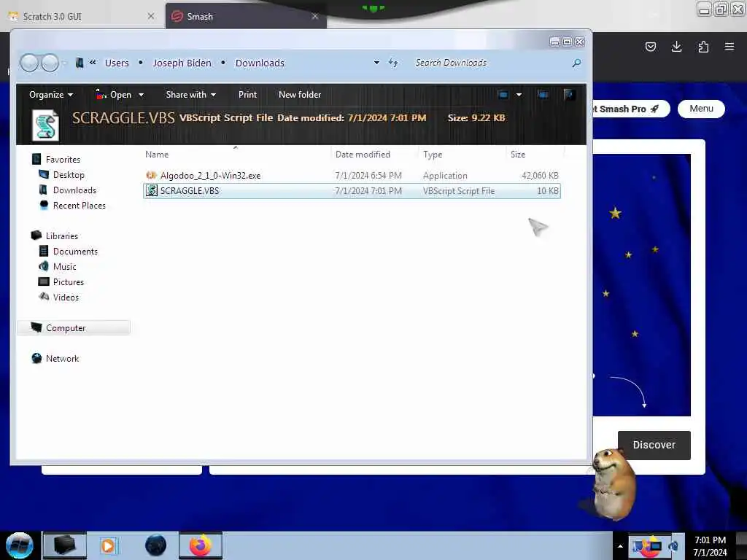Viewport: 747px width, 560px height.
Task: Select Network in the navigation pane
Action: tap(62, 358)
